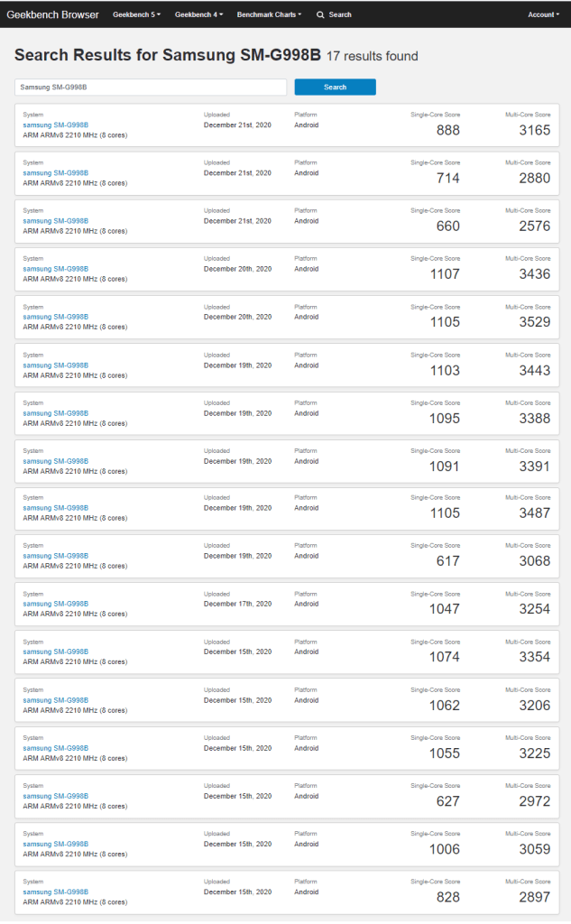571x924 pixels.
Task: Open the result with multi-core score 3529
Action: [56, 317]
